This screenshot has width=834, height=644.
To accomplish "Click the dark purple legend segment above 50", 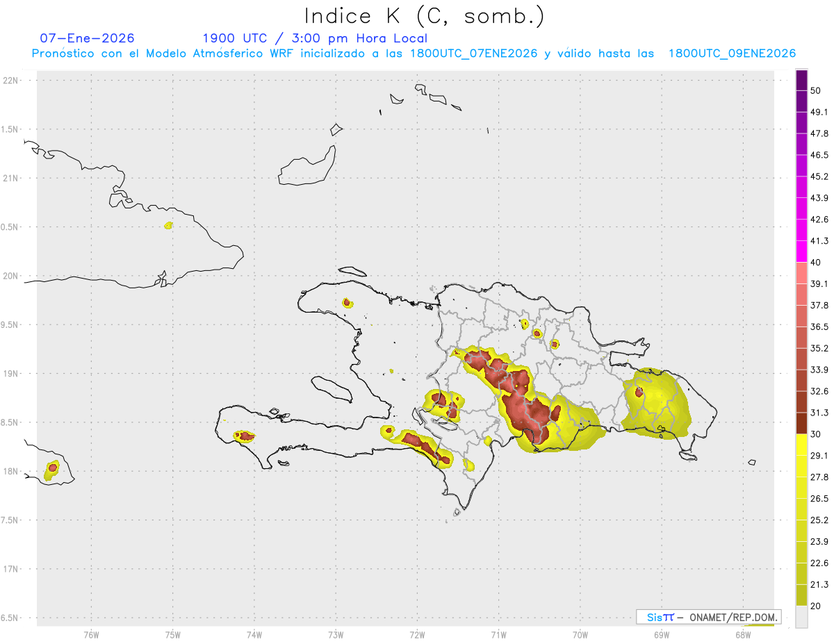I will pos(802,81).
